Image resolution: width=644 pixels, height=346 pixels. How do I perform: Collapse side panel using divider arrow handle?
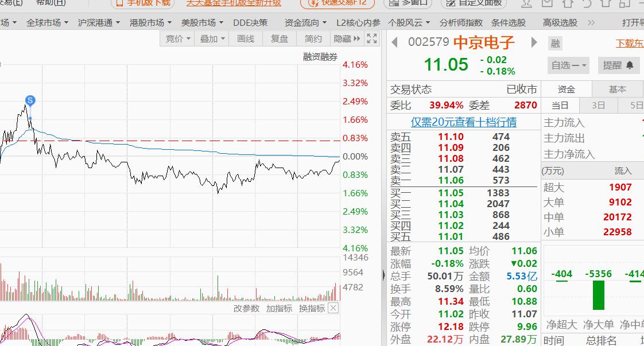[x=383, y=275]
